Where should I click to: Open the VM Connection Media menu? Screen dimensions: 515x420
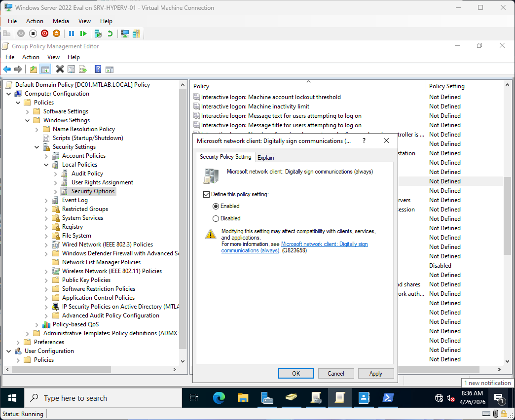[x=61, y=21]
